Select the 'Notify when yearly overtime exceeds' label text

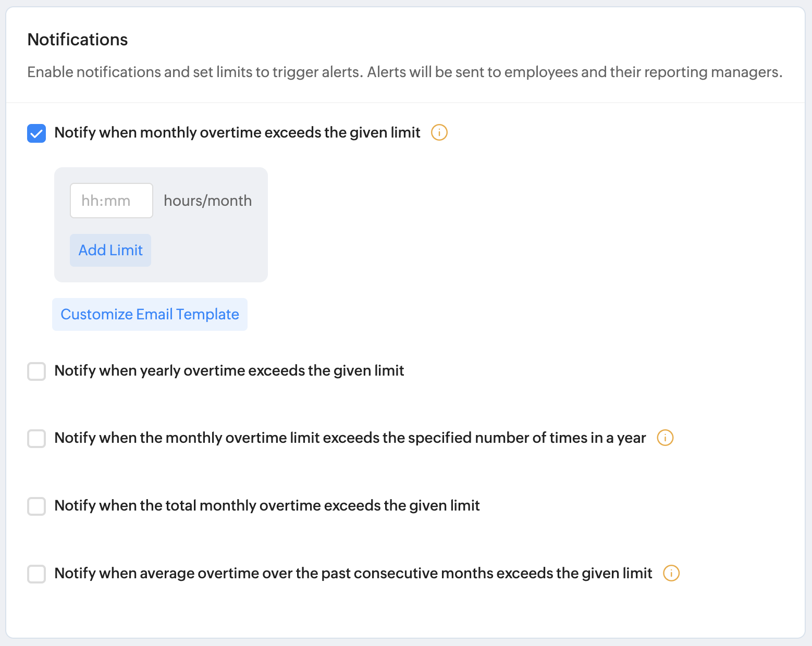point(229,371)
